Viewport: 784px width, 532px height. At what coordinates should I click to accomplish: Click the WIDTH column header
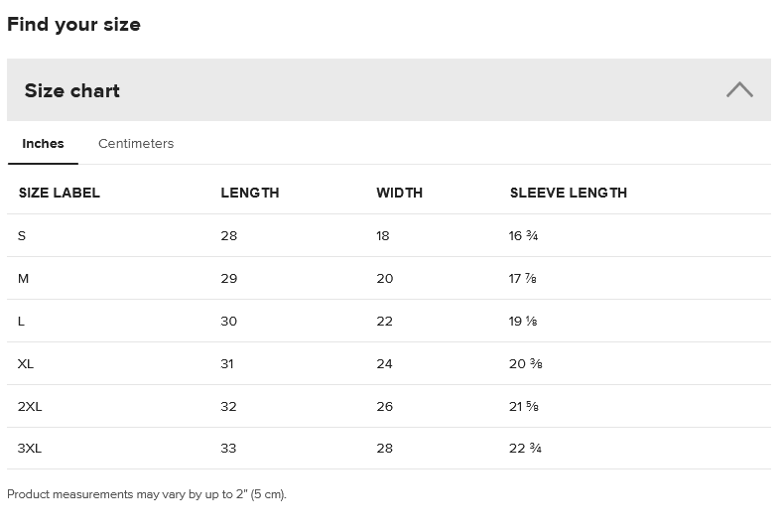pyautogui.click(x=399, y=193)
